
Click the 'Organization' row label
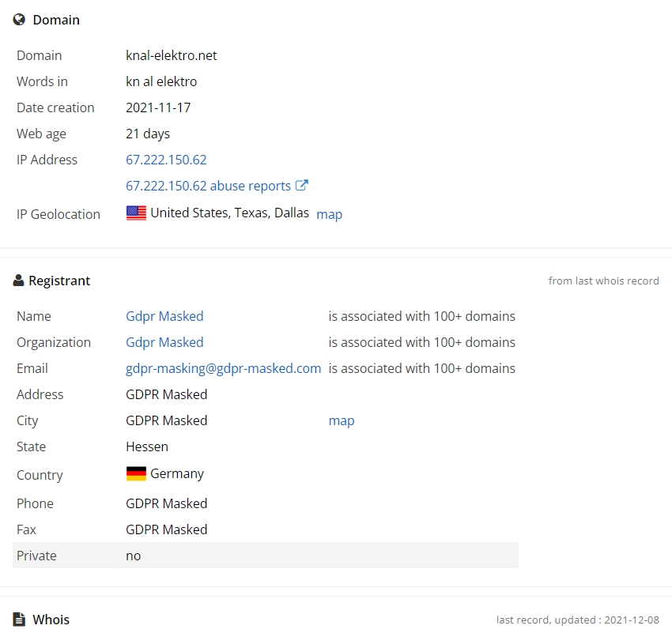click(54, 343)
